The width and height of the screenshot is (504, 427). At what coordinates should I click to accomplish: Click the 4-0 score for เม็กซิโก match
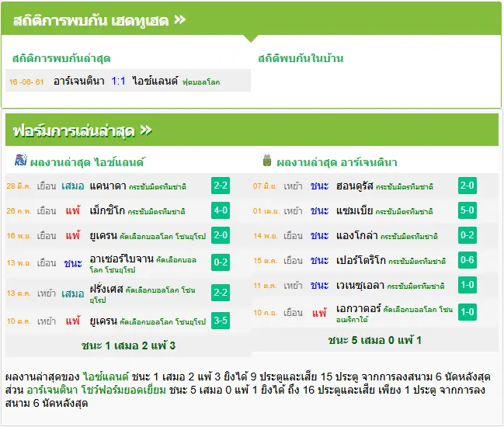pos(221,210)
